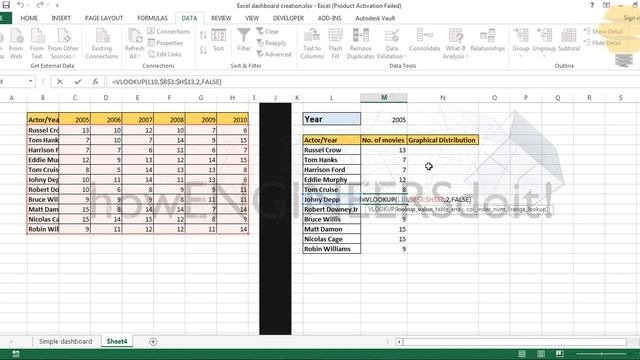Open the Autodesk Vault tab
This screenshot has width=640, height=360.
375,18
